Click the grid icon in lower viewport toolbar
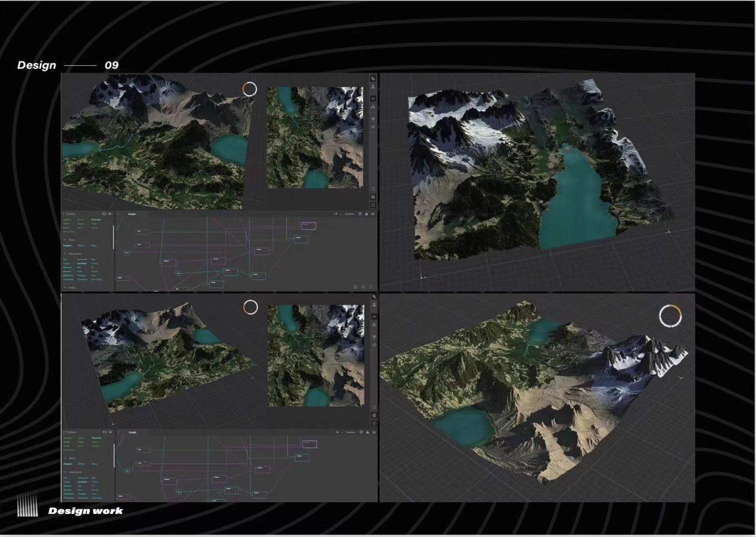The image size is (756, 537). 374,424
